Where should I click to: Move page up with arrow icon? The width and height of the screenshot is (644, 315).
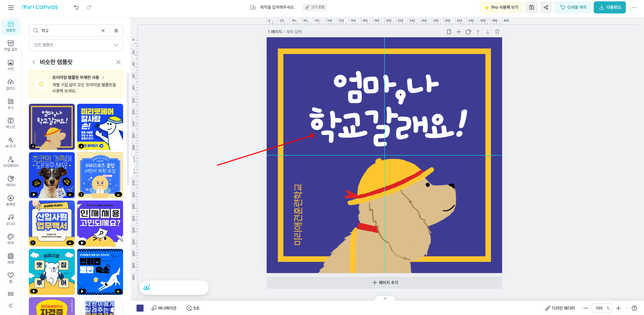[x=478, y=32]
